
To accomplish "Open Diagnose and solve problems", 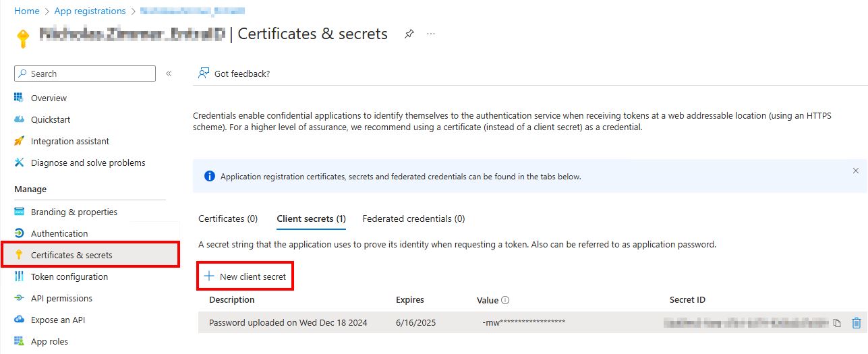I will pos(88,163).
